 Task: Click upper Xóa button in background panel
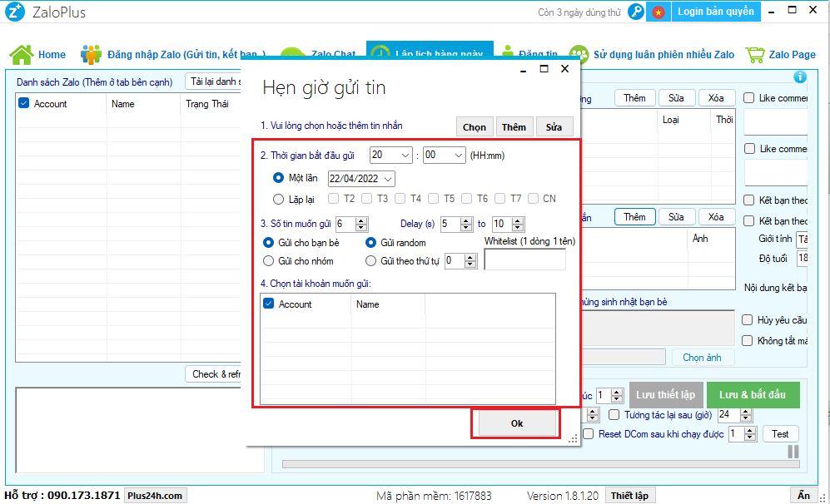click(x=716, y=98)
